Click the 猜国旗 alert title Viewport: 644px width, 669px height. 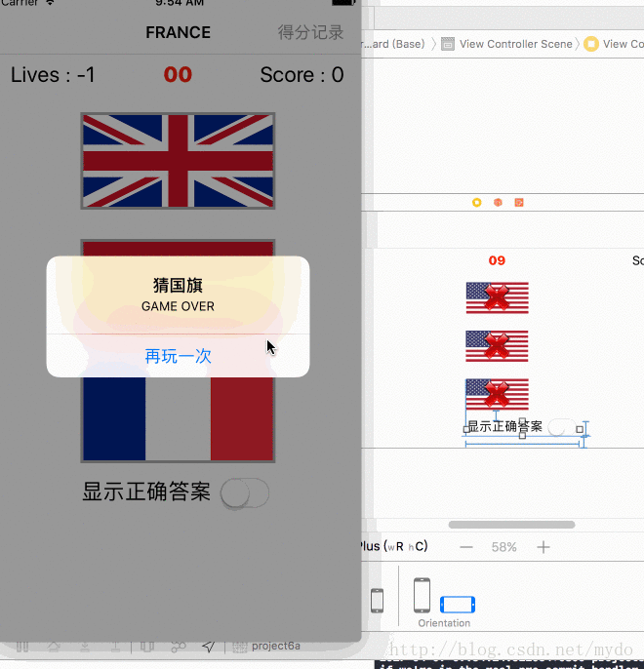point(178,286)
